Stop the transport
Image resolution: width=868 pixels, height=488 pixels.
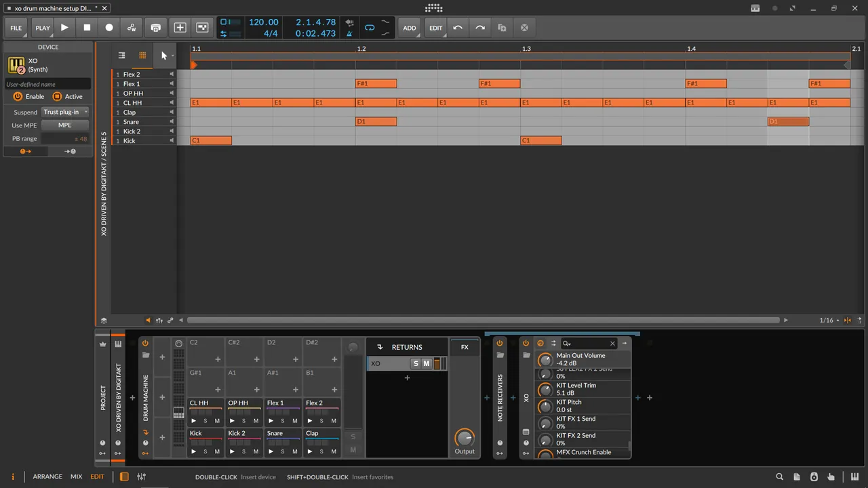coord(87,28)
